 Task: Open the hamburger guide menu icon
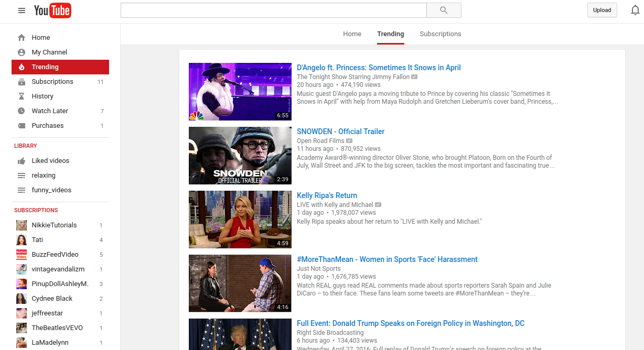coord(22,10)
